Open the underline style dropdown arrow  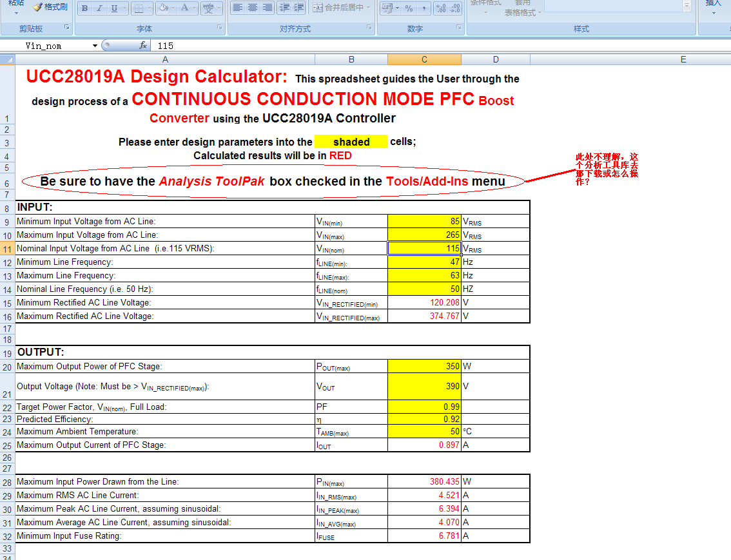124,8
